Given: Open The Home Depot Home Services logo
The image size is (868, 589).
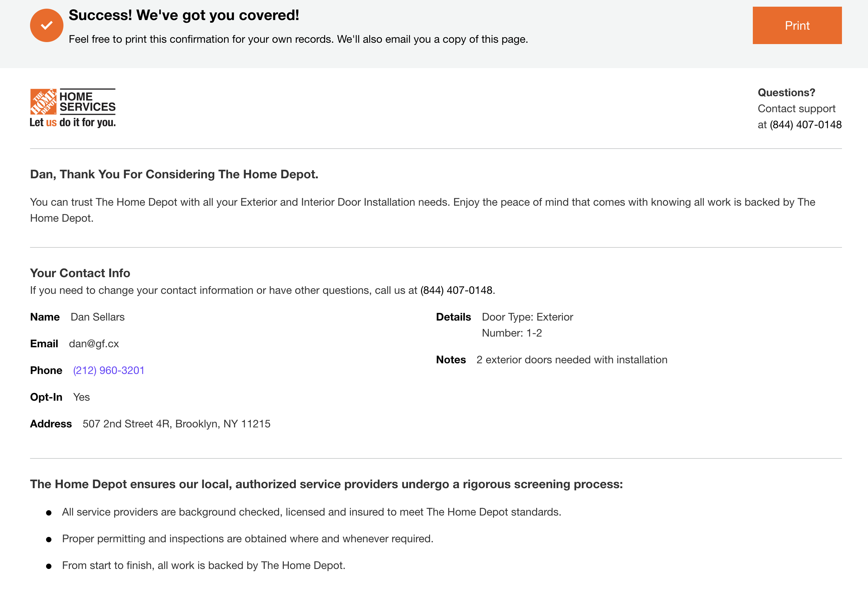Looking at the screenshot, I should point(73,108).
